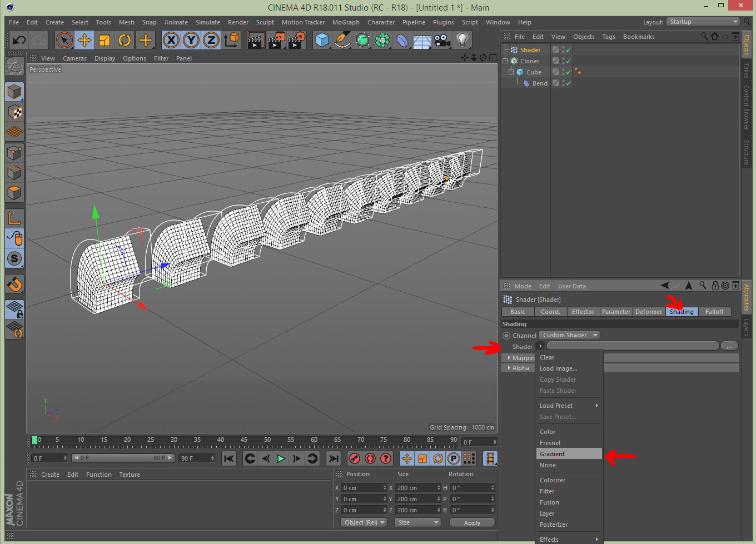756x544 pixels.
Task: Toggle Bend object enabled checkmark
Action: coord(568,83)
